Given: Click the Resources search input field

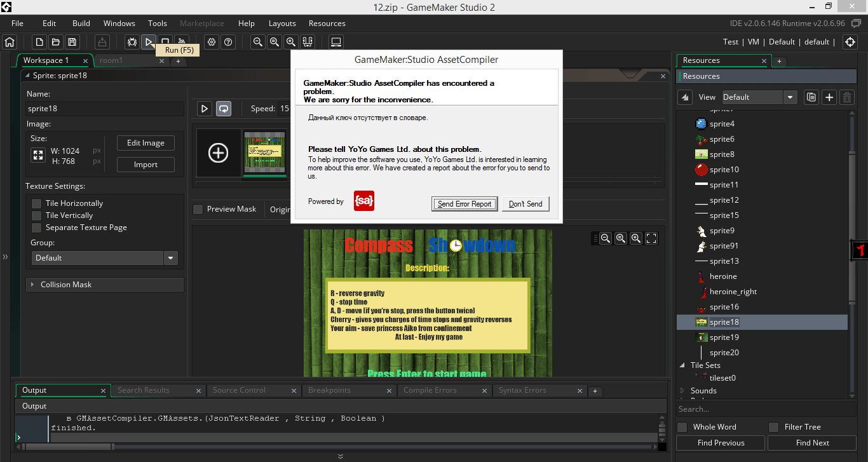Looking at the screenshot, I should (766, 409).
